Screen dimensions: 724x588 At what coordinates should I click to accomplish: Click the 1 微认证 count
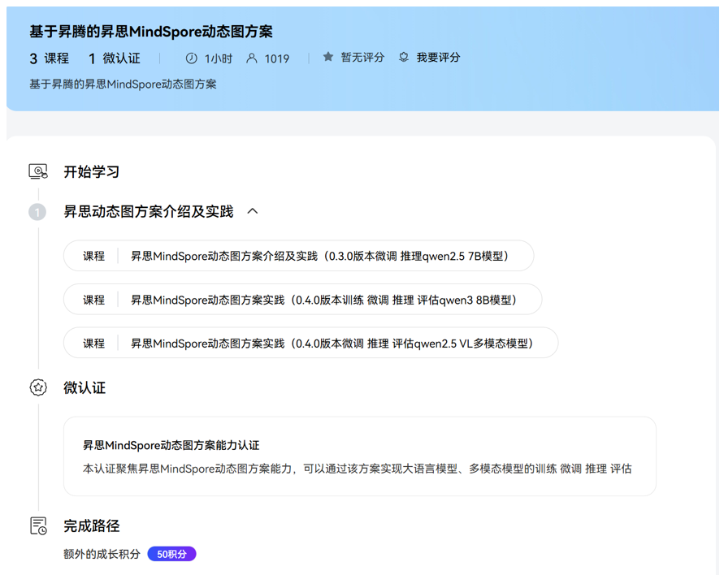point(115,58)
